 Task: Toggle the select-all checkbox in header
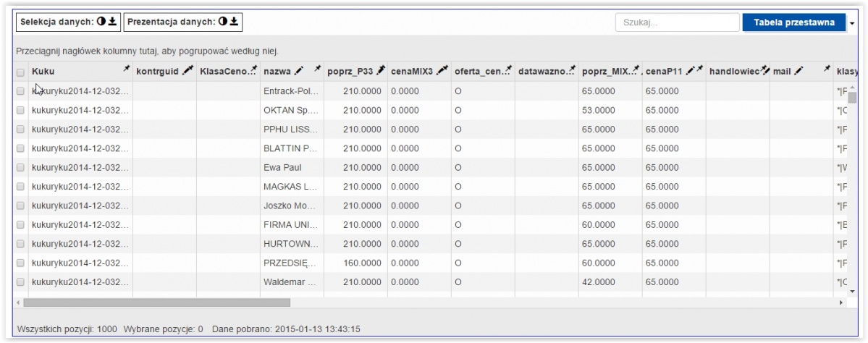pos(20,72)
